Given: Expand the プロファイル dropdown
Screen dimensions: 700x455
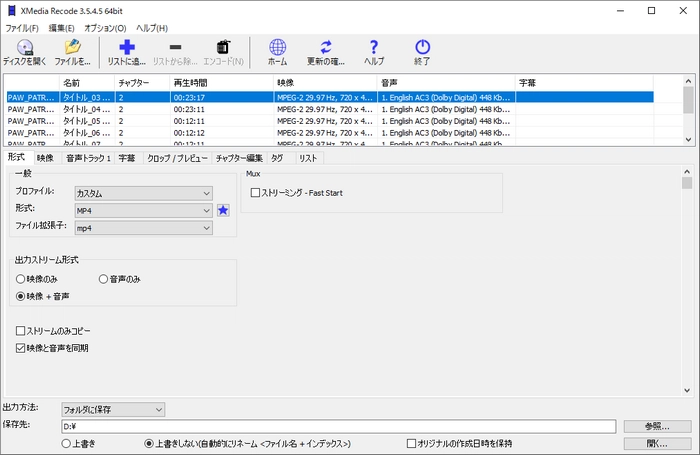Looking at the screenshot, I should coord(143,192).
